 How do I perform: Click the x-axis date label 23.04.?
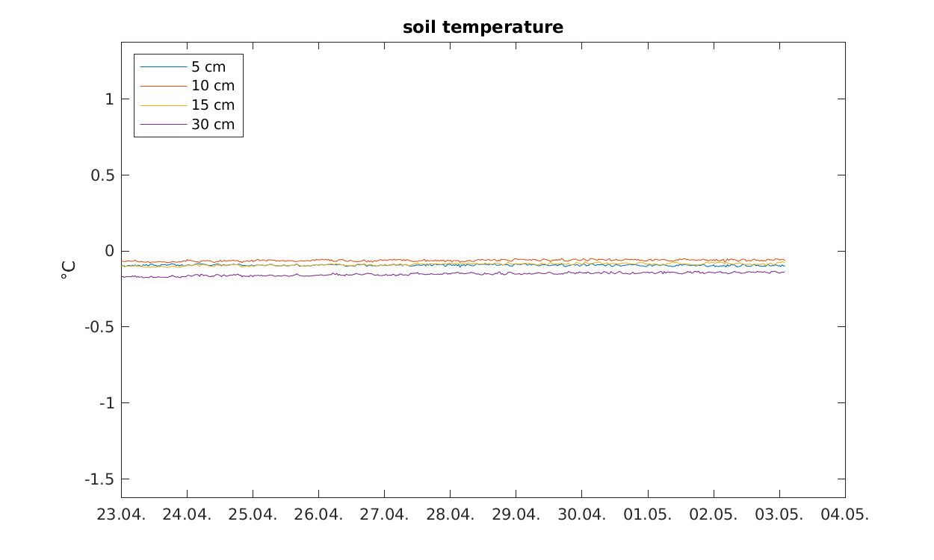click(x=121, y=515)
